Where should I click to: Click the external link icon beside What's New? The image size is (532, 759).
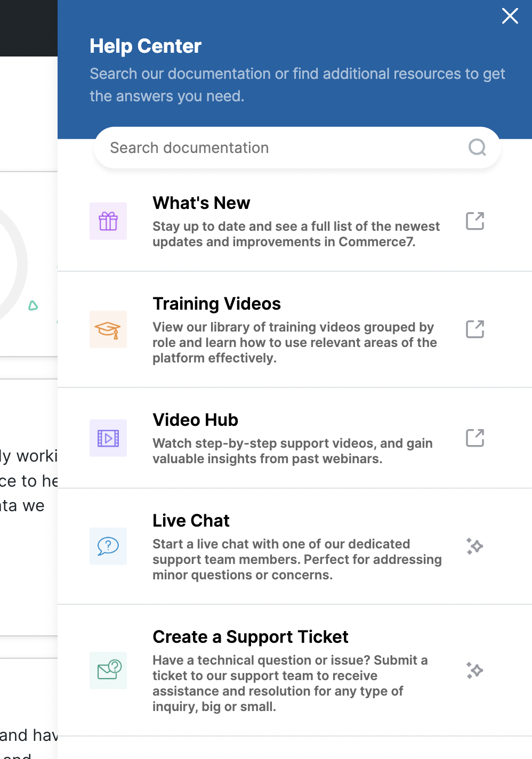point(474,221)
